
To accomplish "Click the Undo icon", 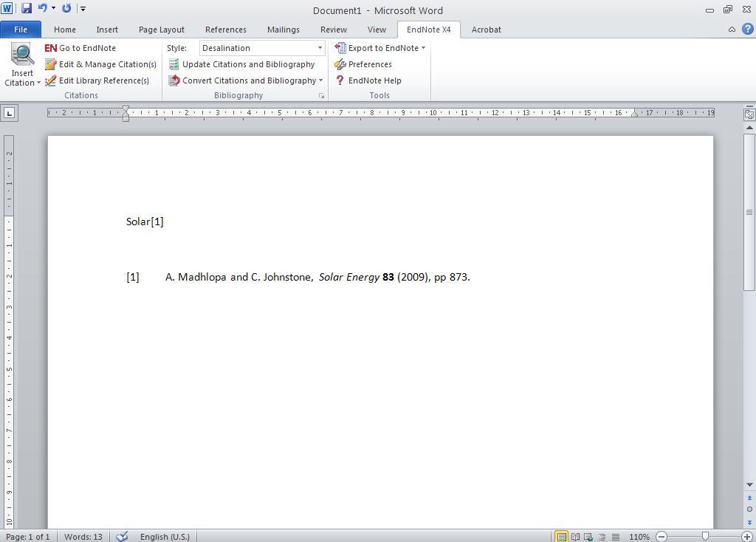I will pos(42,8).
